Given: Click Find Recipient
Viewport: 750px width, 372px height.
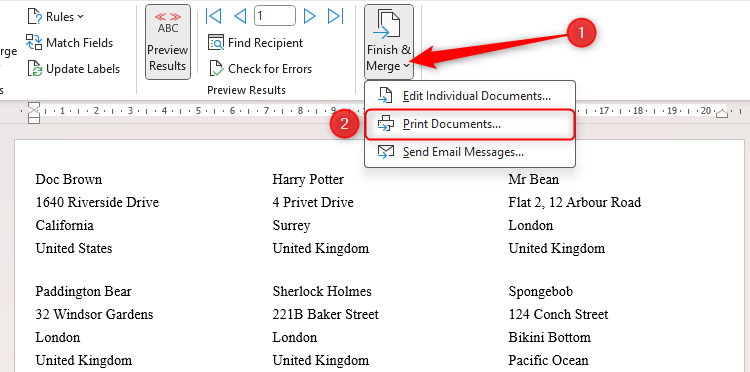Looking at the screenshot, I should (256, 43).
